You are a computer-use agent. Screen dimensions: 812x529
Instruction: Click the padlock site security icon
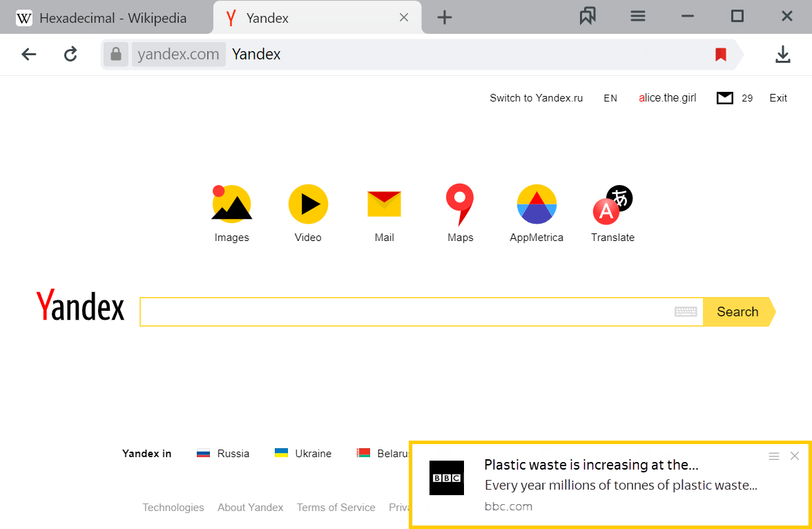[116, 54]
